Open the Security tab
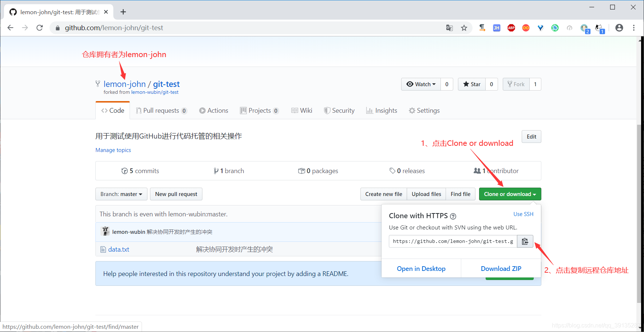The width and height of the screenshot is (644, 332). click(339, 111)
